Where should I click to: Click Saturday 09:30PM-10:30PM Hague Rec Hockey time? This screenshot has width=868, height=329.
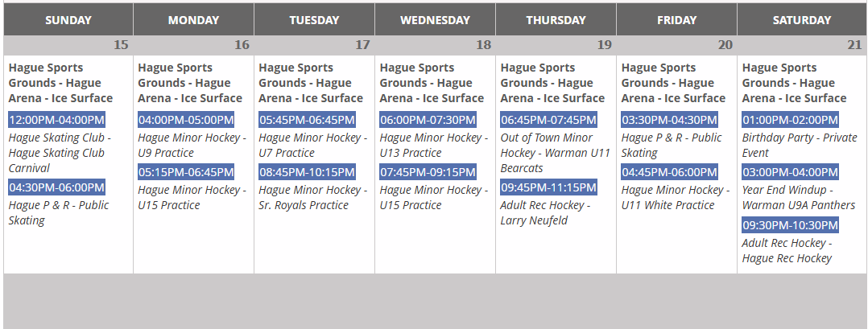point(790,224)
